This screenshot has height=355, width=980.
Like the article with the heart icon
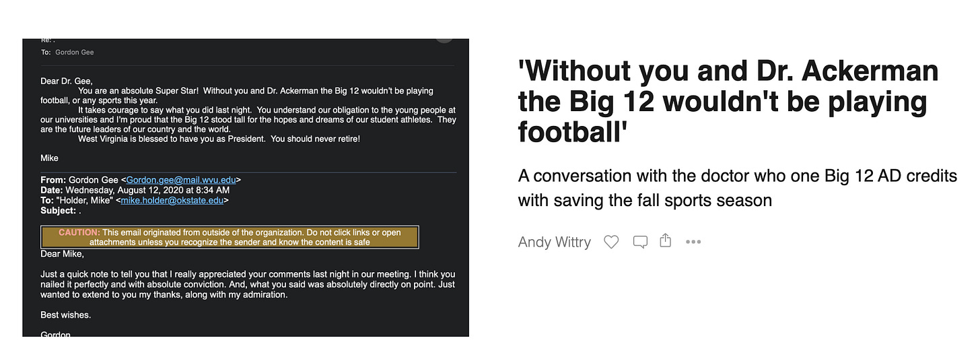tap(611, 242)
